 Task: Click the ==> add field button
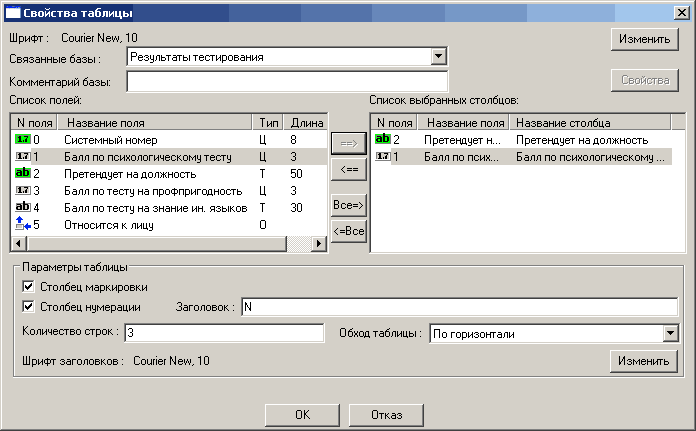348,143
